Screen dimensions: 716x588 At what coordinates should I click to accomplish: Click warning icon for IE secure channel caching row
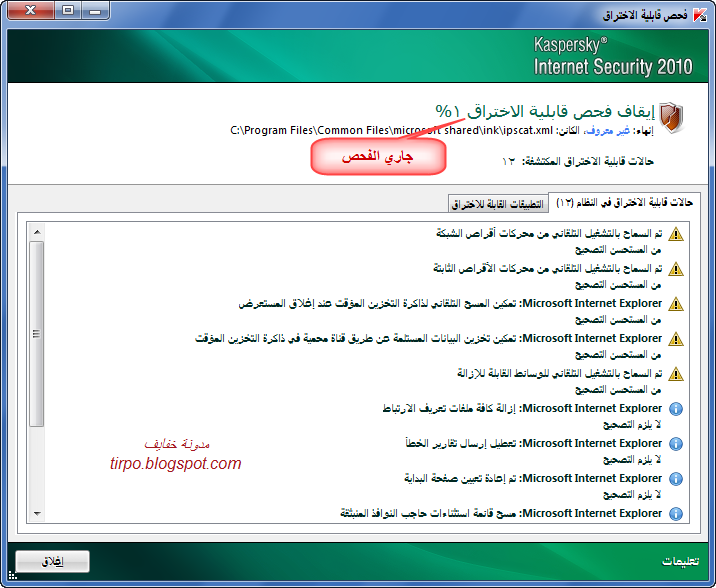click(676, 339)
